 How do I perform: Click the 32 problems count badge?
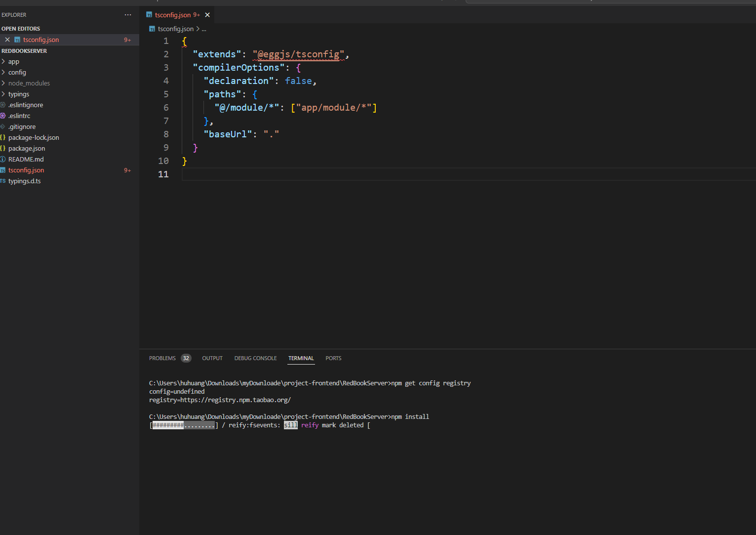(186, 358)
